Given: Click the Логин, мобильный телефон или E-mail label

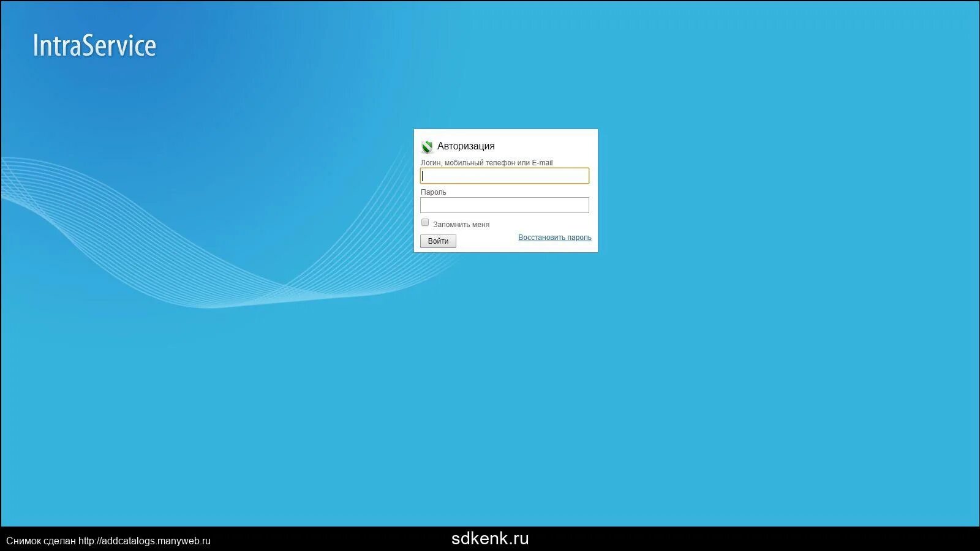Looking at the screenshot, I should click(486, 163).
